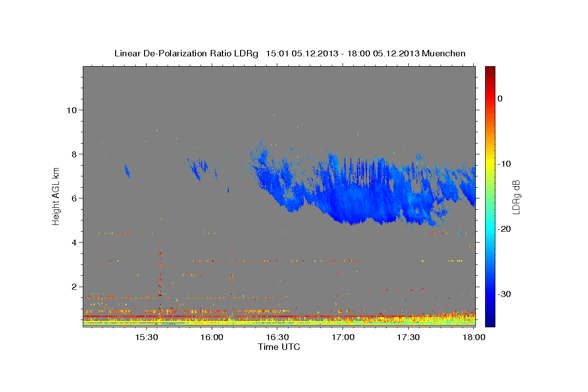Click the 18:00 time tick label
Image resolution: width=588 pixels, height=392 pixels.
click(x=474, y=338)
